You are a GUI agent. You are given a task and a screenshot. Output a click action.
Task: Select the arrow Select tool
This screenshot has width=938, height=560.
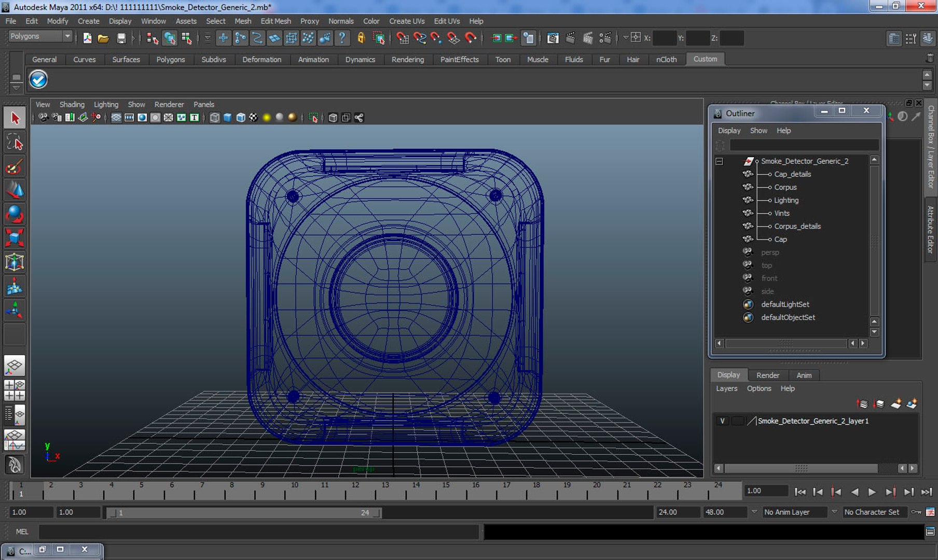[15, 118]
